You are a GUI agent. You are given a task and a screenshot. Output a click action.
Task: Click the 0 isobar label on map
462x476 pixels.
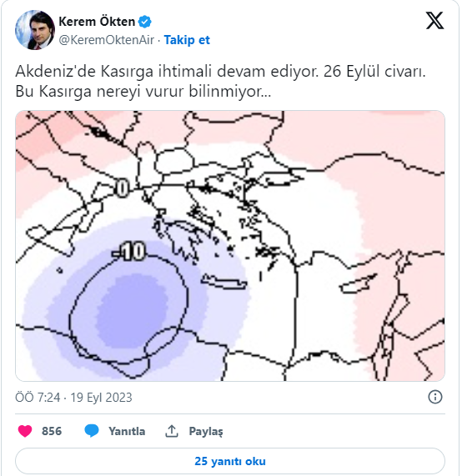122,188
